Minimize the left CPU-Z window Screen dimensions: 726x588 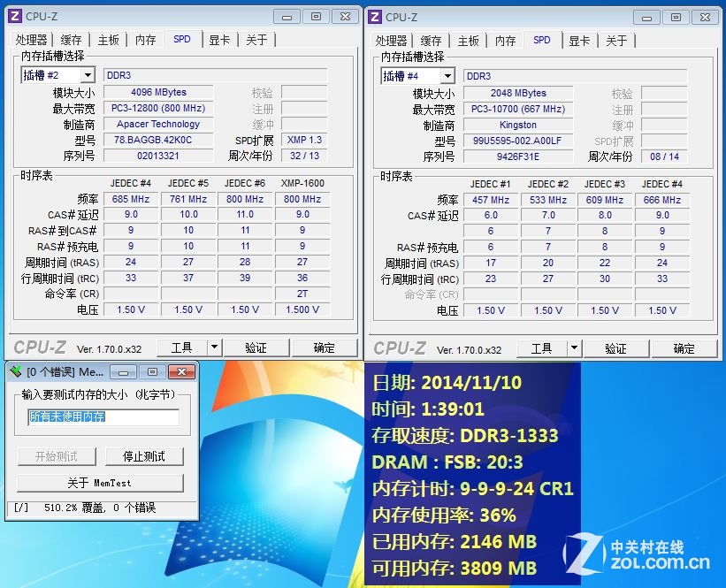287,17
